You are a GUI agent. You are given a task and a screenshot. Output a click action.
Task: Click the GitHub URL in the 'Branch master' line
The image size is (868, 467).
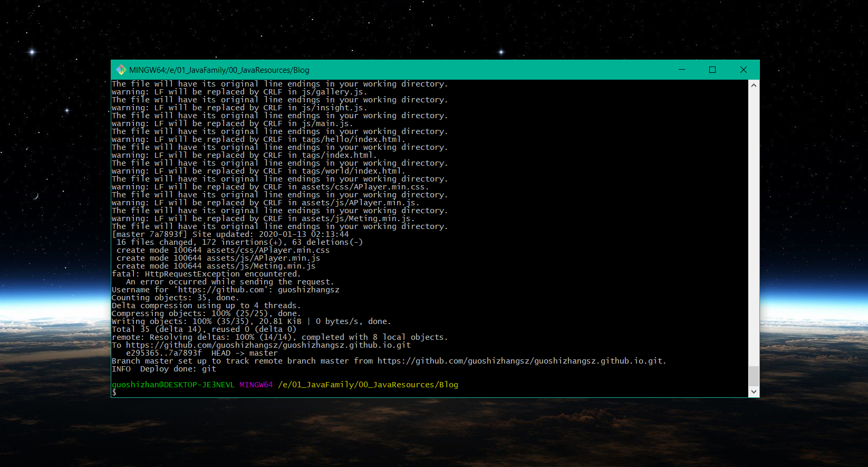coord(520,361)
